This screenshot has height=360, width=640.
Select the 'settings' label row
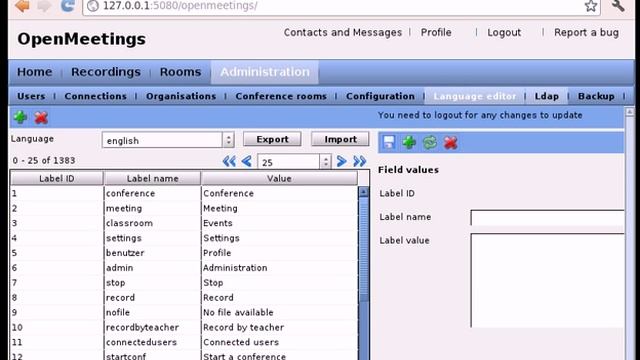click(x=184, y=238)
